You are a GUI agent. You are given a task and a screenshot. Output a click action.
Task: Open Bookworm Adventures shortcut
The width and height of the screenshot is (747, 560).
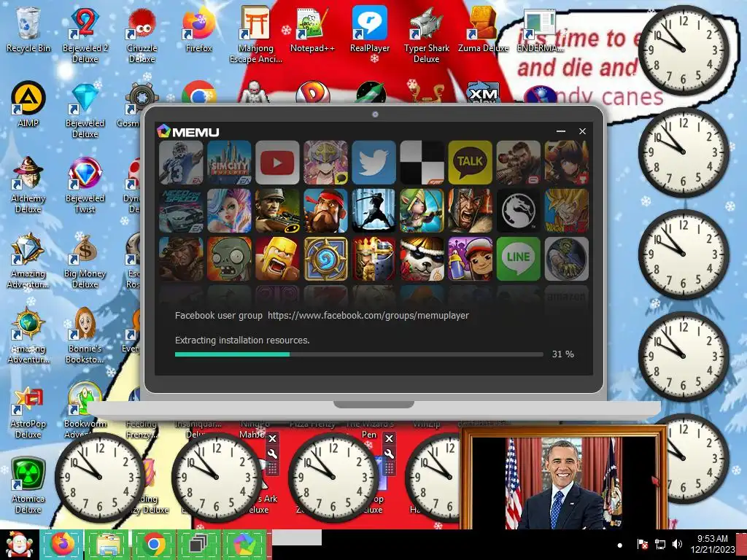(x=85, y=411)
